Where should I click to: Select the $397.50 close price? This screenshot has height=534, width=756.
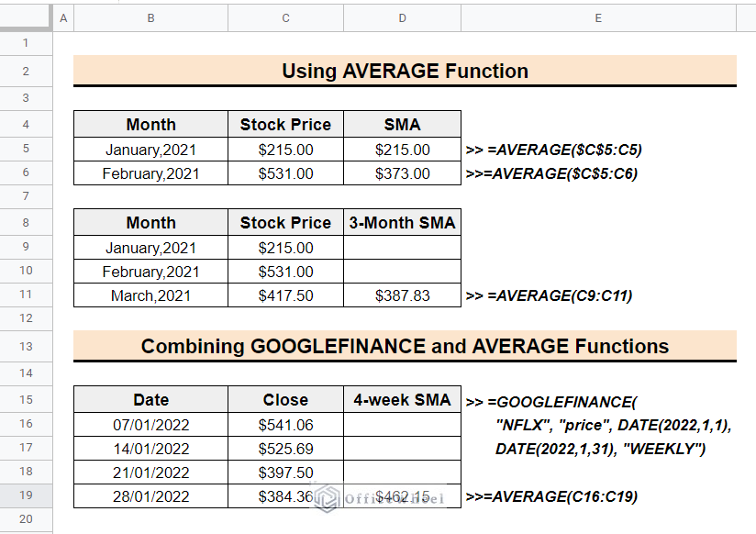286,473
